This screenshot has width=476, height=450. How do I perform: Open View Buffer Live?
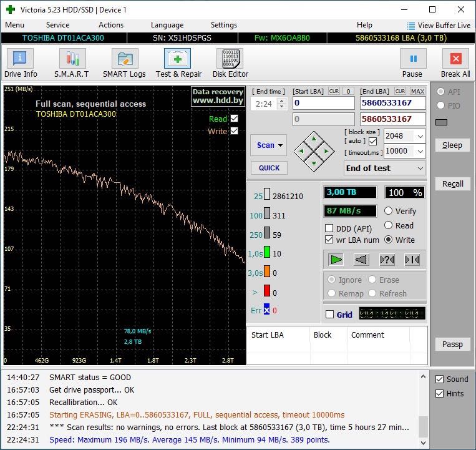439,26
